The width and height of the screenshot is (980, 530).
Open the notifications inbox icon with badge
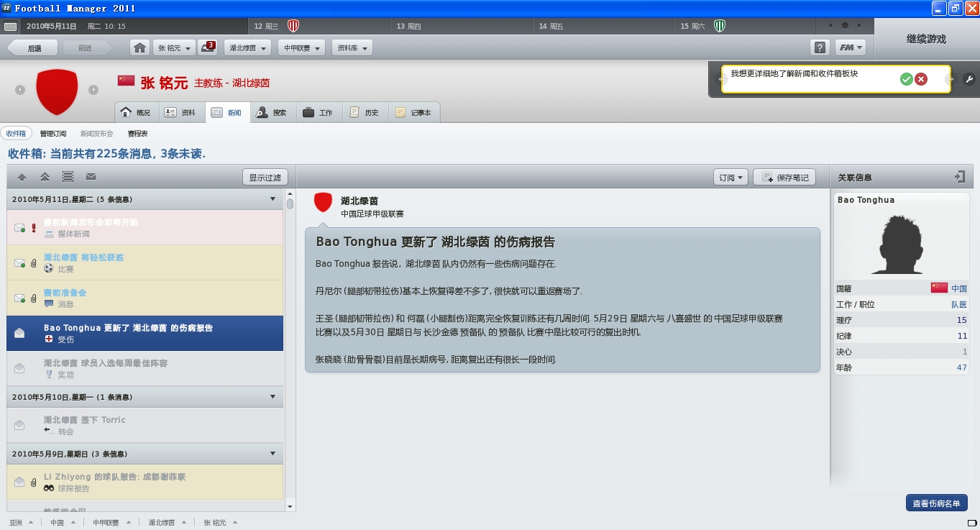coord(207,48)
